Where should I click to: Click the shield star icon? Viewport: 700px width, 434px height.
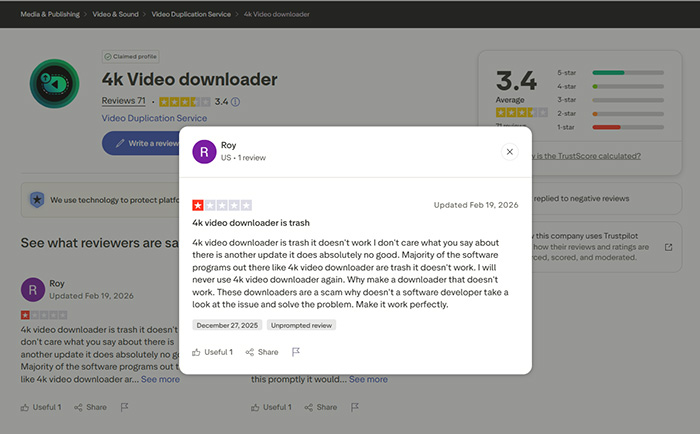37,200
